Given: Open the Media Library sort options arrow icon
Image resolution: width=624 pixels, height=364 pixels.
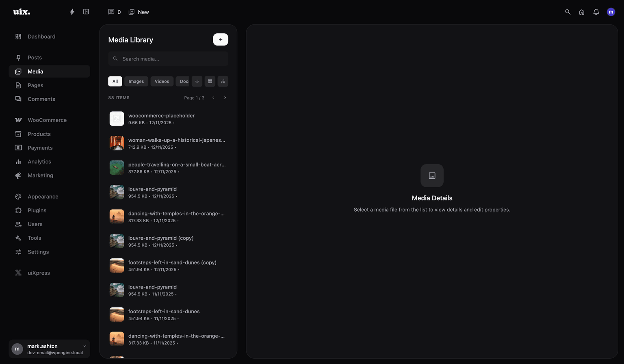Looking at the screenshot, I should tap(197, 81).
